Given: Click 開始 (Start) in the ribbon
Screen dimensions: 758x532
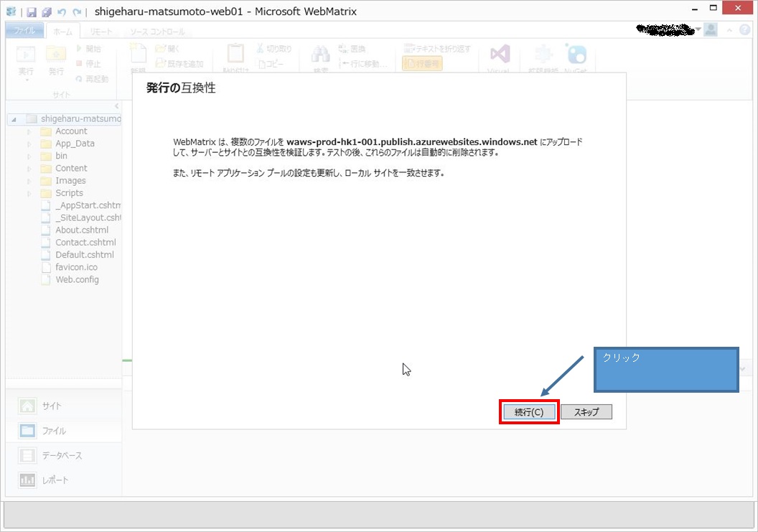Looking at the screenshot, I should point(88,48).
